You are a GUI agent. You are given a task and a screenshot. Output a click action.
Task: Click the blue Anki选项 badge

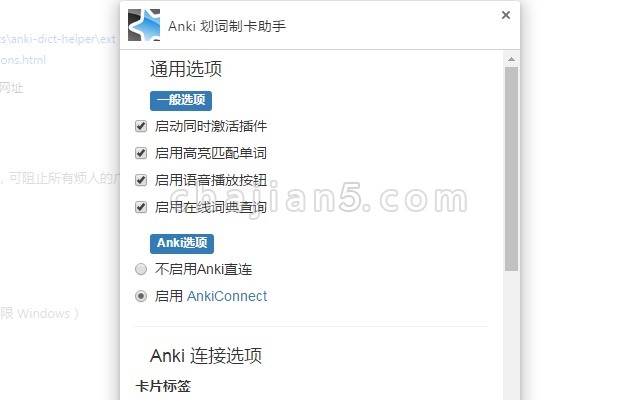182,244
